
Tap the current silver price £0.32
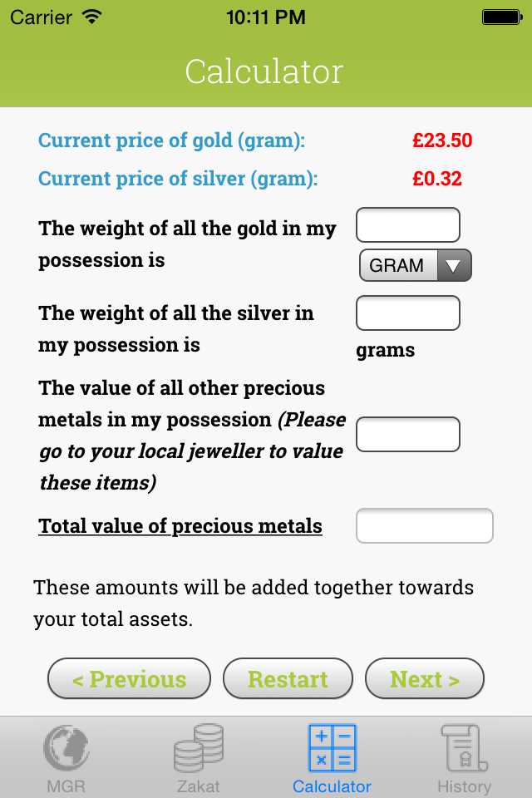pos(437,179)
